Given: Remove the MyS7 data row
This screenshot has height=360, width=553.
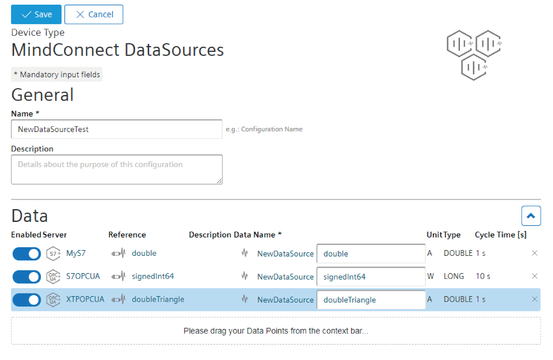Looking at the screenshot, I should point(535,253).
